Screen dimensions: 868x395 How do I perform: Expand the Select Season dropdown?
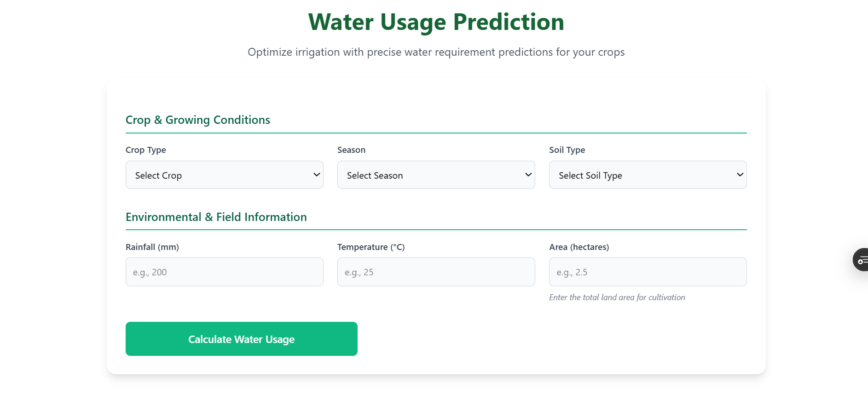coord(436,175)
